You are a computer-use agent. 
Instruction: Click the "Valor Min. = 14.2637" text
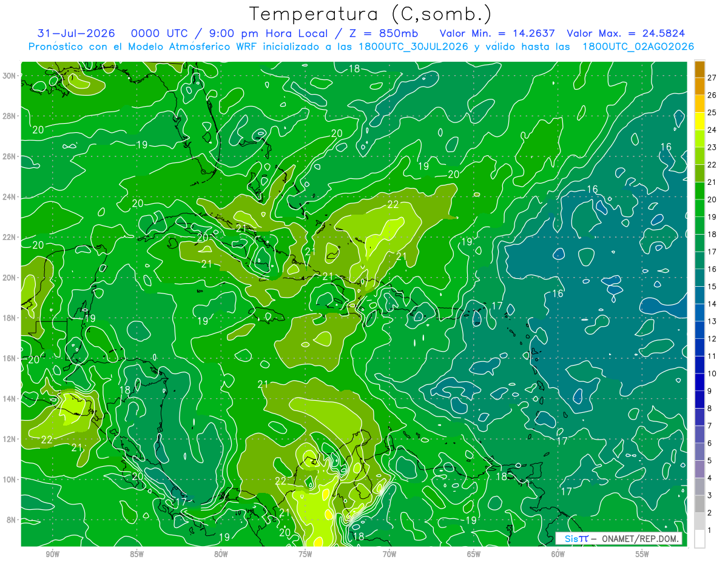[497, 33]
